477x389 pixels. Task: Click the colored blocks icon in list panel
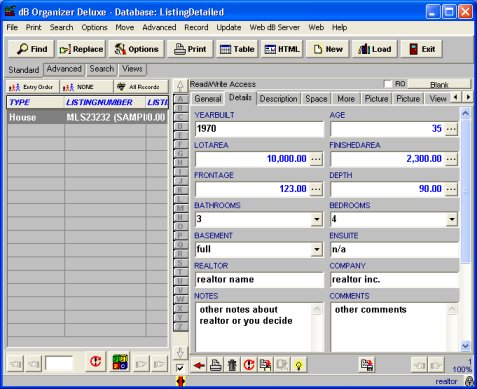[120, 362]
